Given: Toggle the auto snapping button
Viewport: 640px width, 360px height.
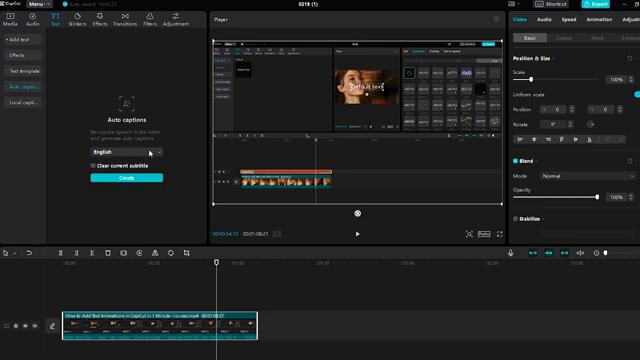Looking at the screenshot, I should 549,253.
